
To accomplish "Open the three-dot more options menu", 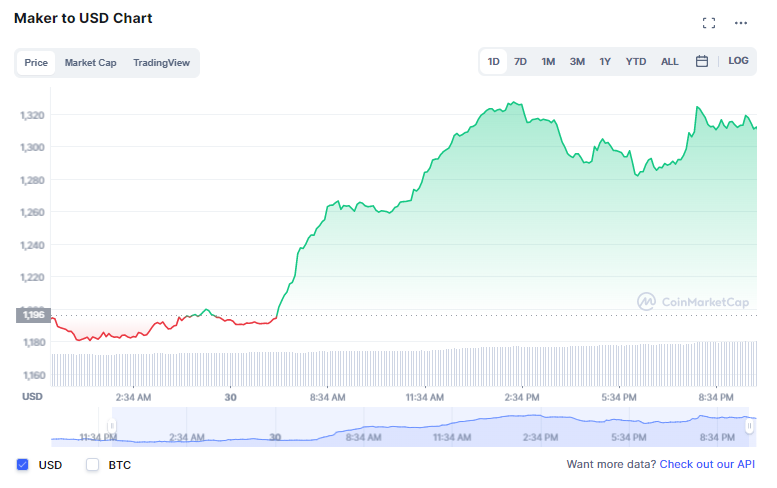I will click(x=741, y=23).
